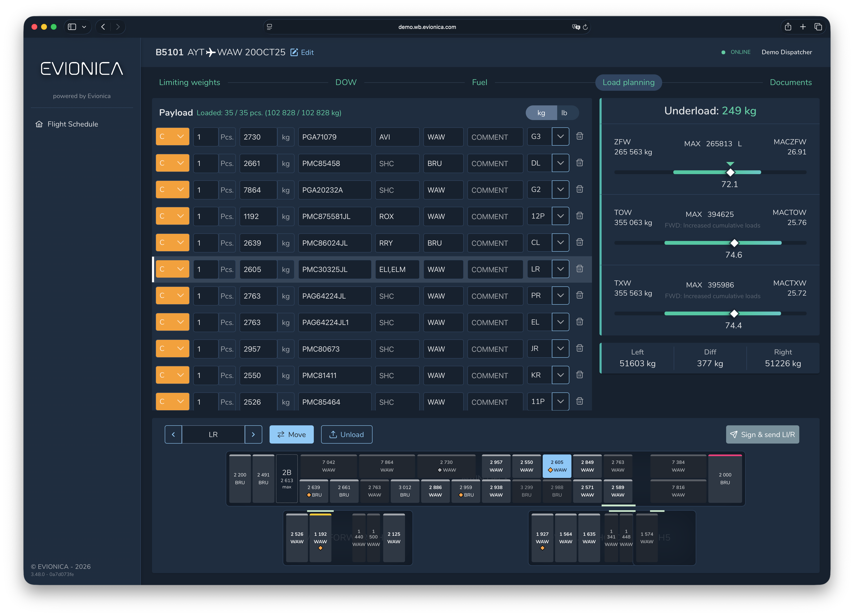Image resolution: width=854 pixels, height=616 pixels.
Task: Open the Safari share menu
Action: tap(788, 27)
